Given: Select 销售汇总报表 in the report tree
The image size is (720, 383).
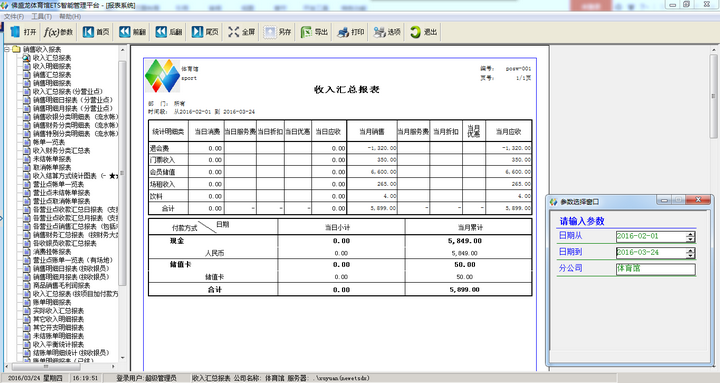Looking at the screenshot, I should tap(52, 74).
